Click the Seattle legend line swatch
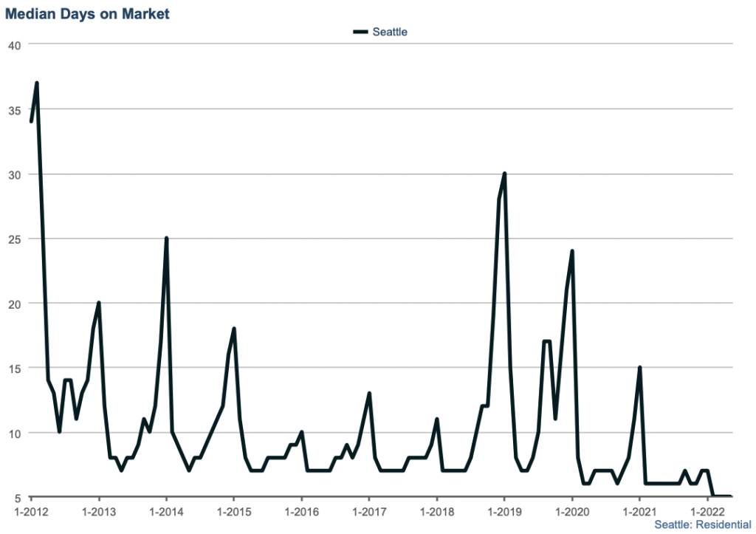The image size is (756, 534). click(x=360, y=32)
